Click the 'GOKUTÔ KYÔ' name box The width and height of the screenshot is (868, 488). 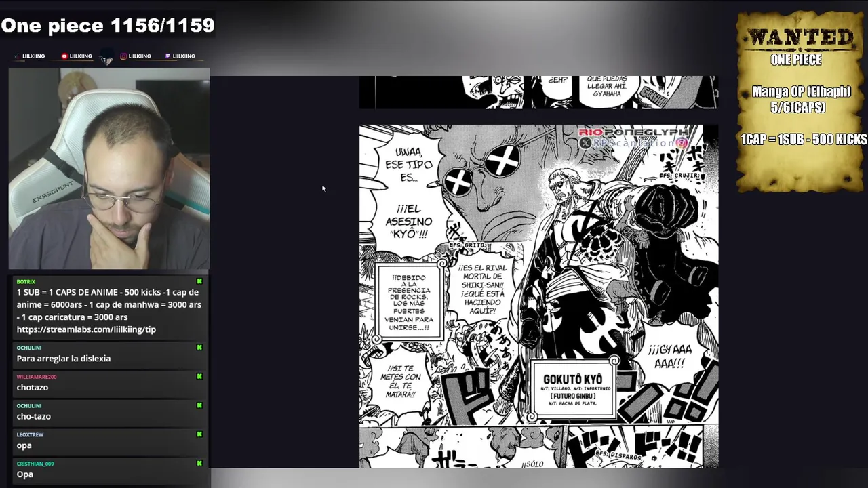pos(573,389)
